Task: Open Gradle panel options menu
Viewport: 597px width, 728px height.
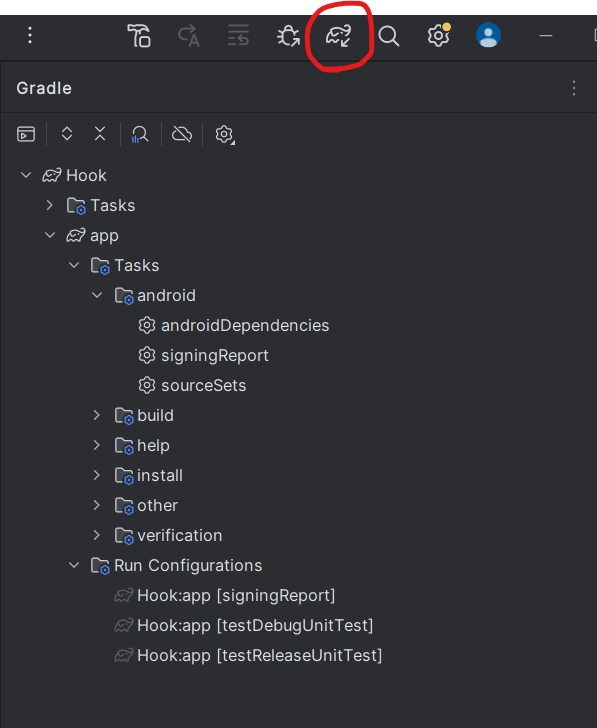Action: [574, 88]
